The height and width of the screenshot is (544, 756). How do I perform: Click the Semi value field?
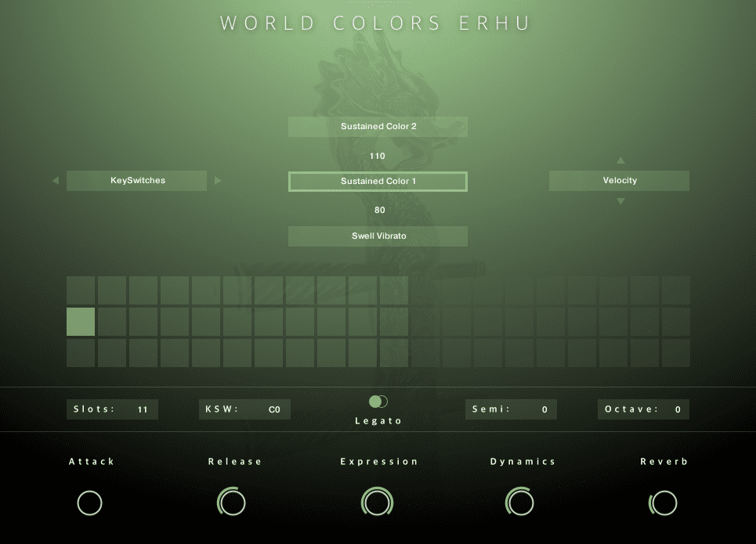[x=511, y=409]
